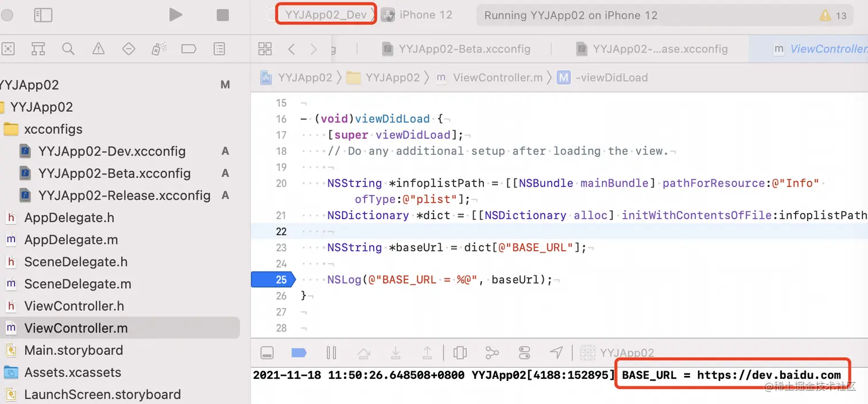Toggle the navigator sidebar panel

point(43,15)
